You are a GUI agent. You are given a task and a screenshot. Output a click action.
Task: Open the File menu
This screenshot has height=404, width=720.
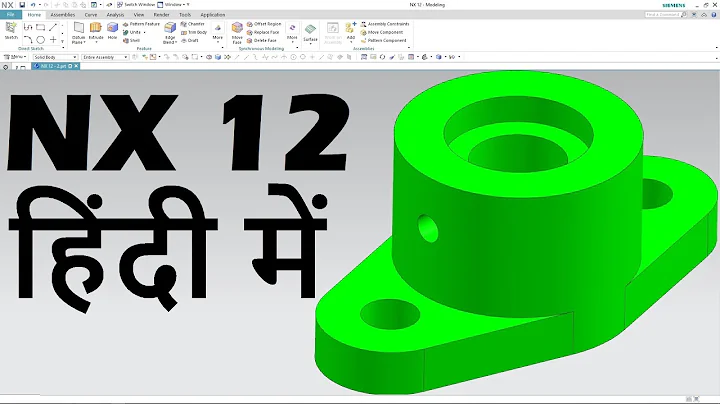coord(11,15)
